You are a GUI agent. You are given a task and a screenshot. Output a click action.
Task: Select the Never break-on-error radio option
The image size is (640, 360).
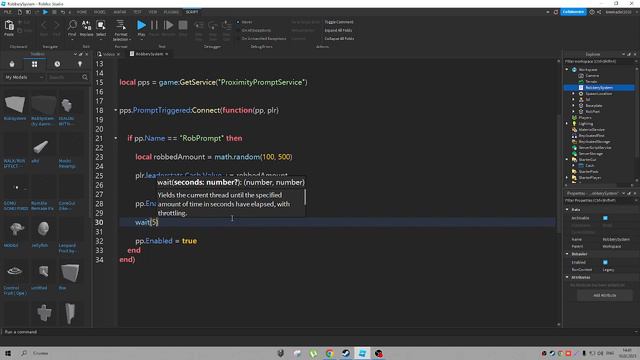coord(238,22)
